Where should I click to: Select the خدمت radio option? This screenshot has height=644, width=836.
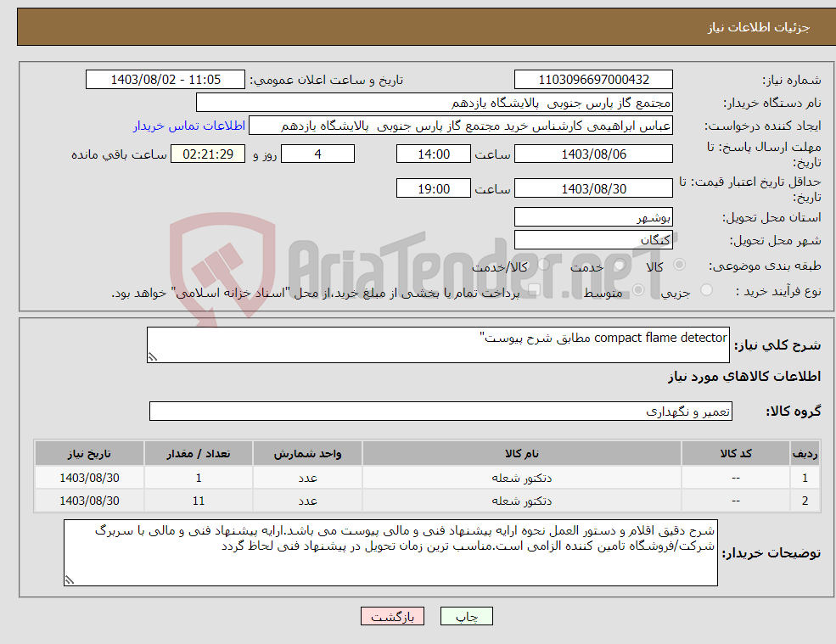coord(619,265)
